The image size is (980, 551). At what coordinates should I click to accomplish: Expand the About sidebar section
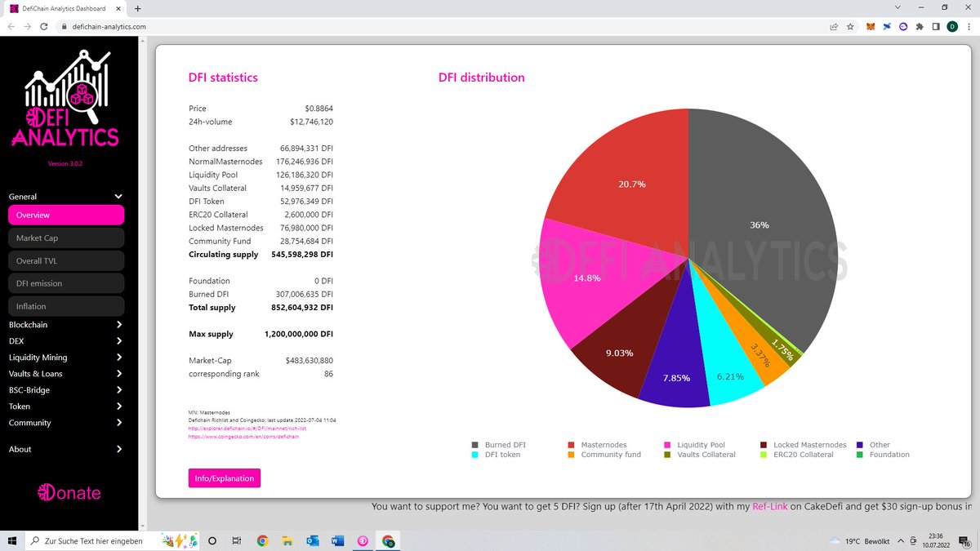point(65,449)
